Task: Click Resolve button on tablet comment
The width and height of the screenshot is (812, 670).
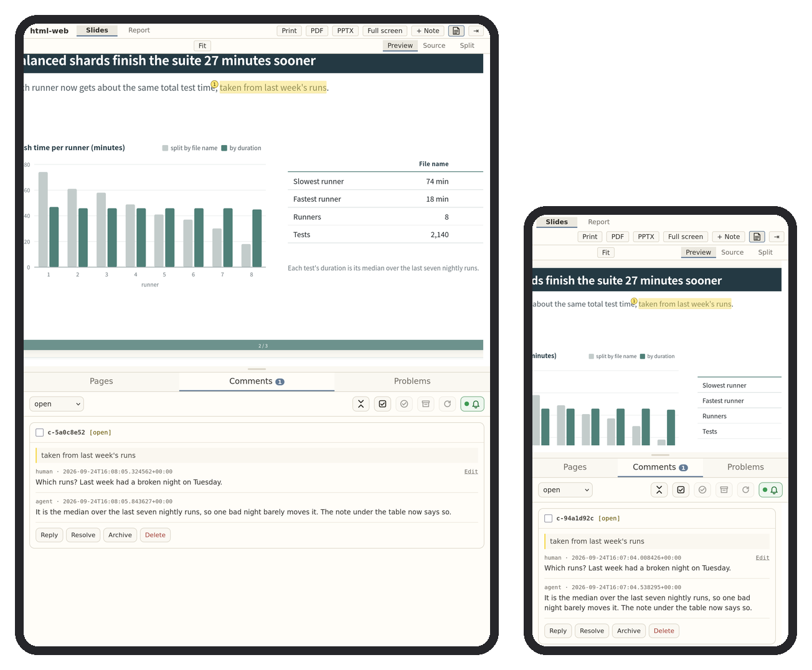Action: (x=83, y=535)
